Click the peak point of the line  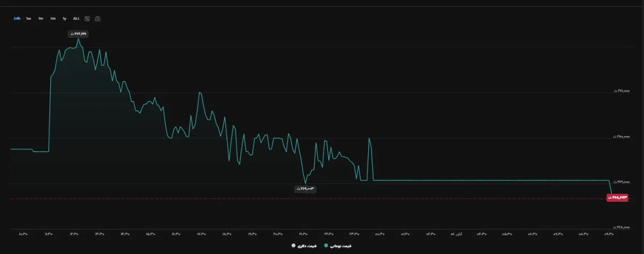click(78, 39)
